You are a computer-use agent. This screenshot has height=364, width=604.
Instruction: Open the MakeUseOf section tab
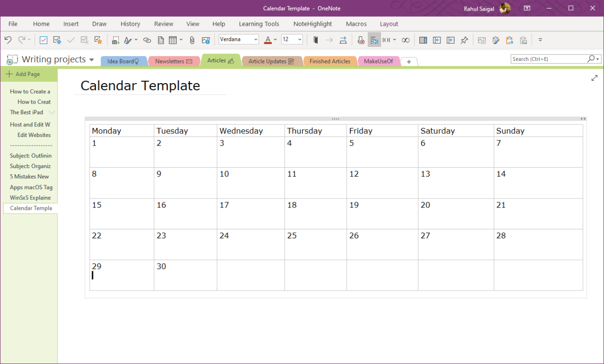coord(379,61)
